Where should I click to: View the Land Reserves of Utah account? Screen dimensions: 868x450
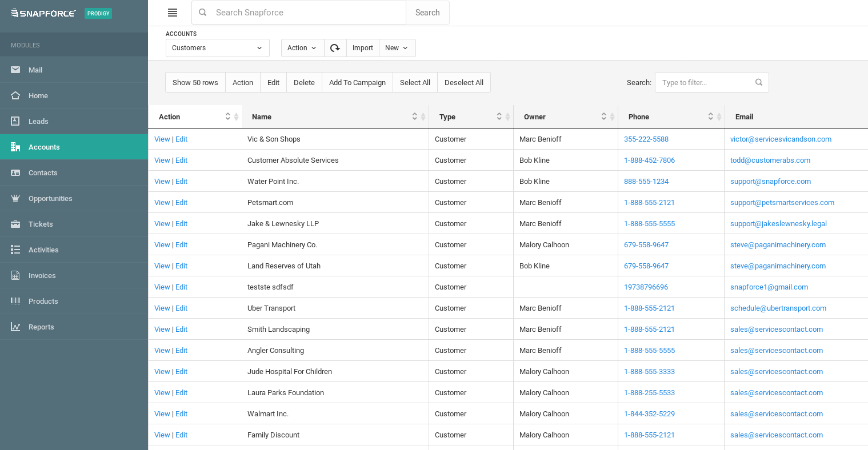tap(162, 266)
